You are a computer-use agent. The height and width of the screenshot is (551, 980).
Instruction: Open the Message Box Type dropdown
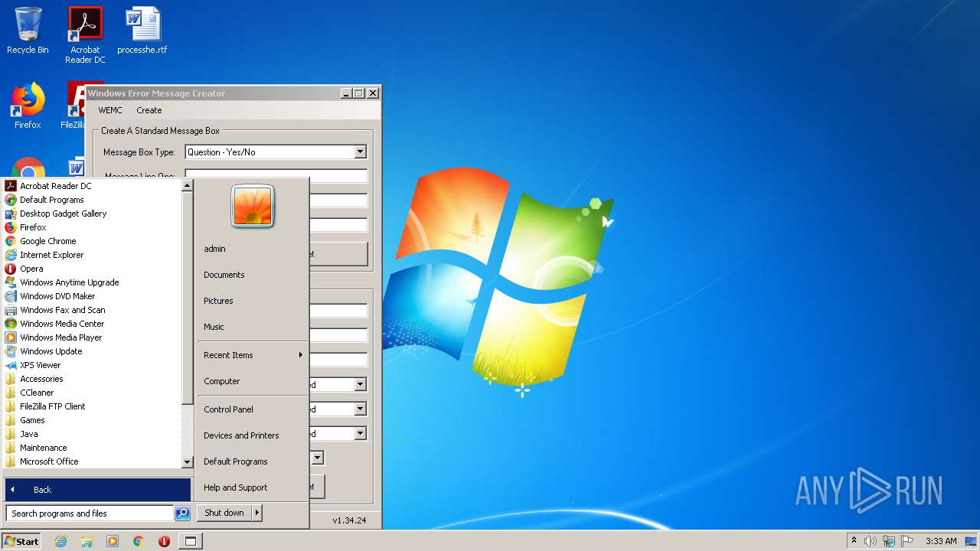point(360,152)
